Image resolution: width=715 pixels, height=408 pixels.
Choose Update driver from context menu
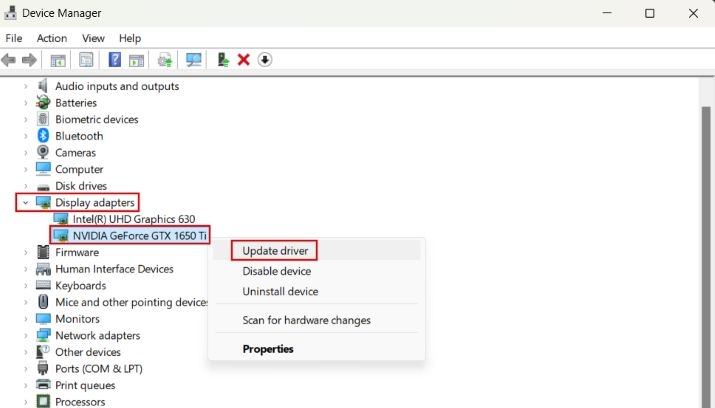(x=317, y=251)
